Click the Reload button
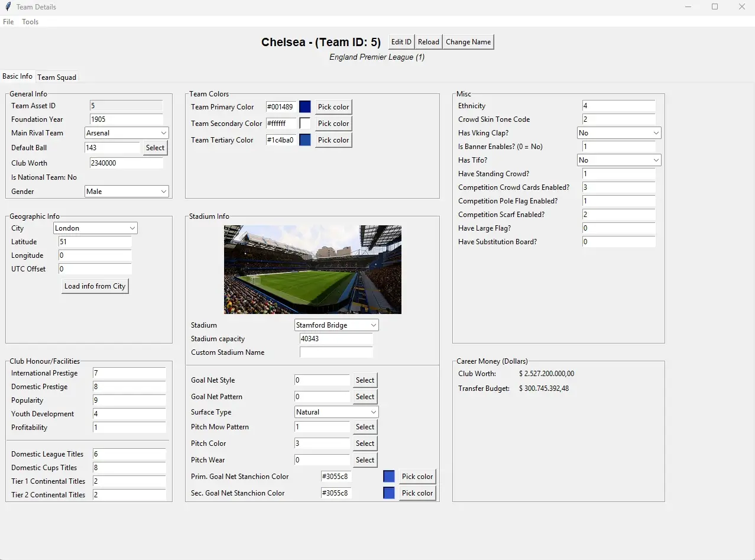 tap(429, 42)
